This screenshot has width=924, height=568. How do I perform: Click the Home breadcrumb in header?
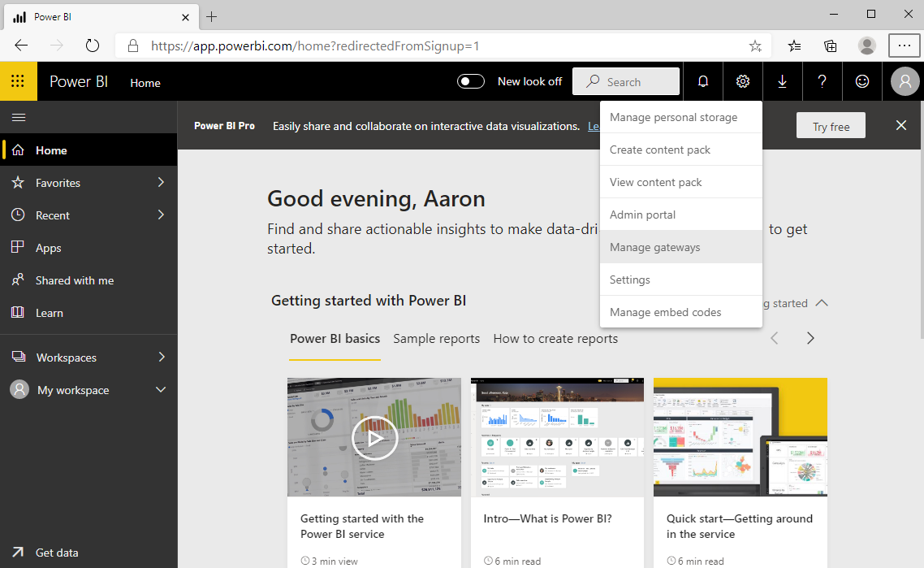pos(145,83)
